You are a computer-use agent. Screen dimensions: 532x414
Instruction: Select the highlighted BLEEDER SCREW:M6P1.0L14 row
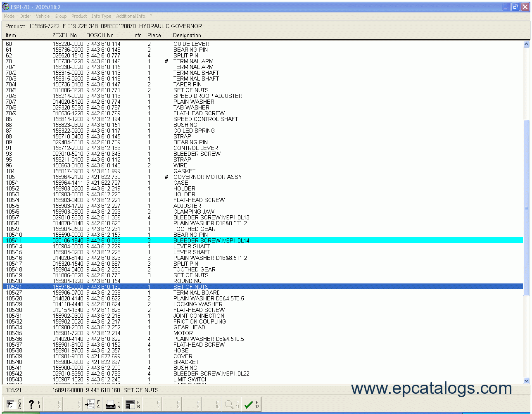[211, 240]
